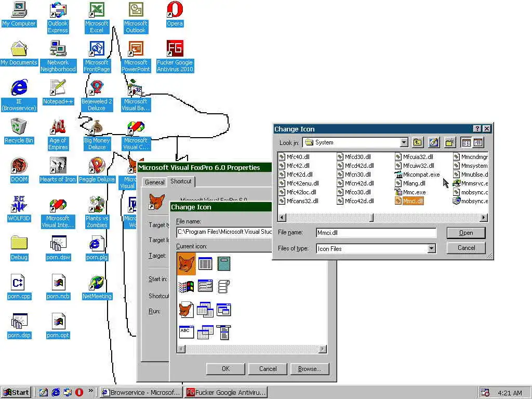
Task: Select Mmci.dll highlighted file
Action: tap(409, 201)
